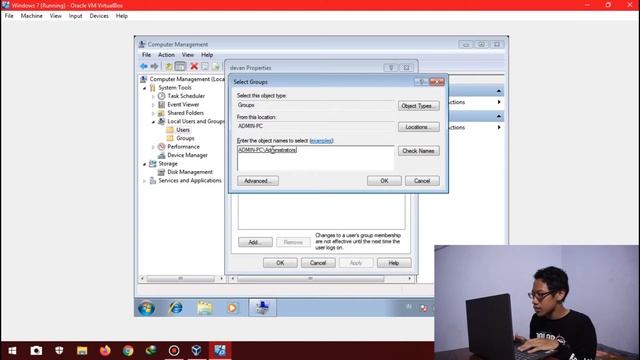
Task: Open the Windows 7 Start orb
Action: click(x=146, y=308)
